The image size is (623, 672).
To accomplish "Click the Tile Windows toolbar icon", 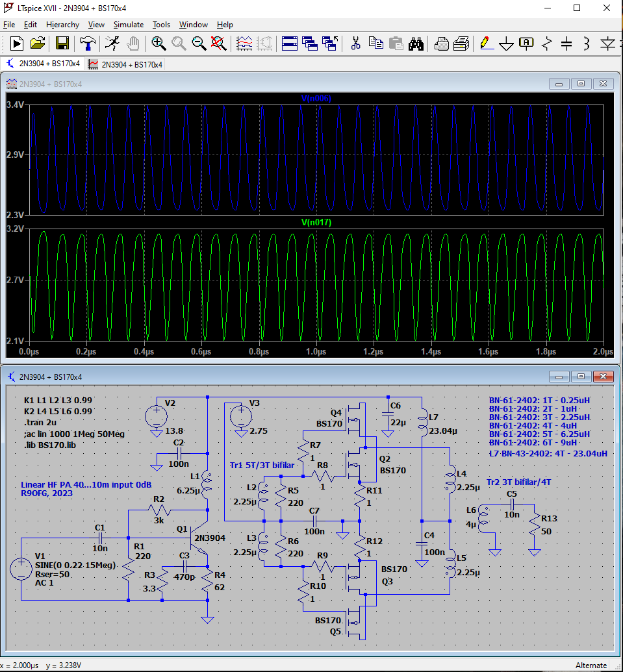I will tap(290, 44).
